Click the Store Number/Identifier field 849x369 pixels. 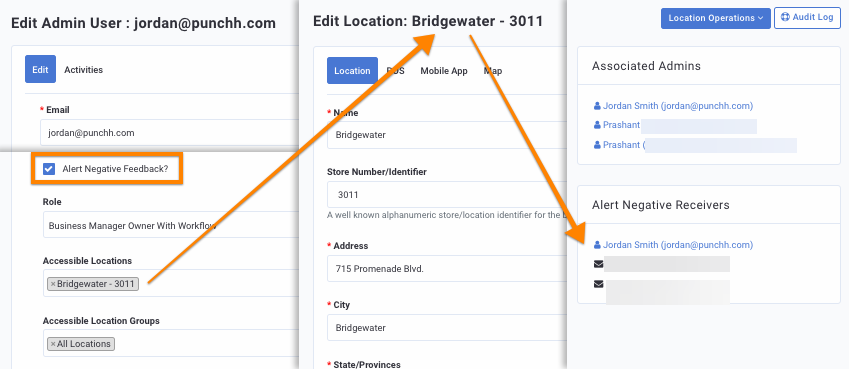pyautogui.click(x=447, y=195)
